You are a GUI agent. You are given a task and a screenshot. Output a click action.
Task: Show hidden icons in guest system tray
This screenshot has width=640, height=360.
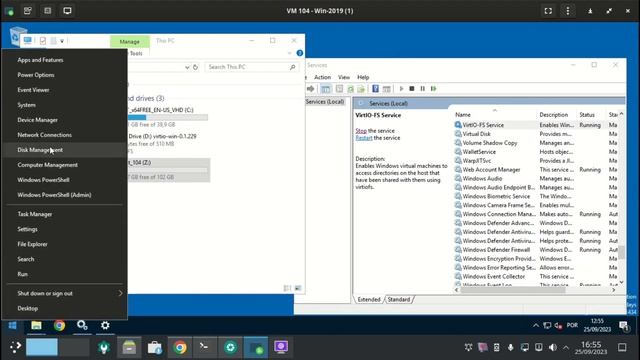pos(536,325)
